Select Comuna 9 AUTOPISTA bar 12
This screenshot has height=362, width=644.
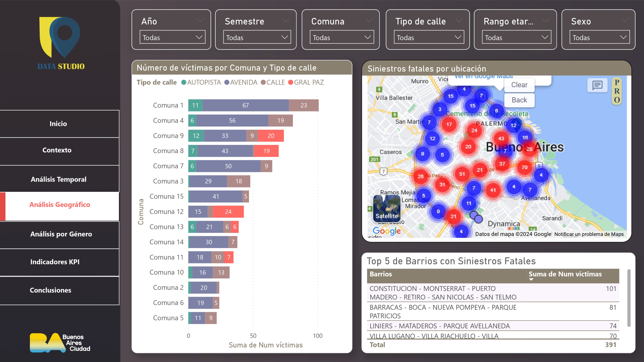pos(196,136)
